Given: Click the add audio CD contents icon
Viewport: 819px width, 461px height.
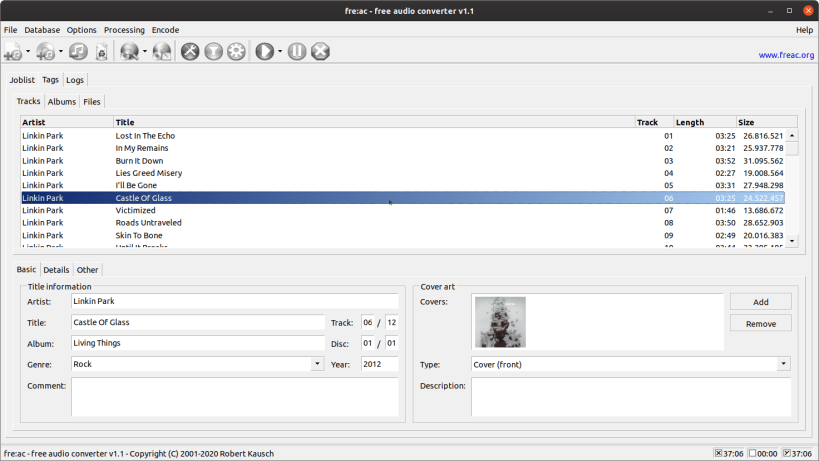Looking at the screenshot, I should pos(45,52).
